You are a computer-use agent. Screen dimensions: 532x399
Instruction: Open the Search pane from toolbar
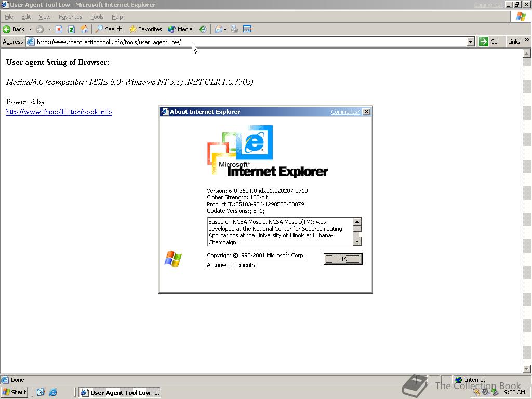(109, 29)
